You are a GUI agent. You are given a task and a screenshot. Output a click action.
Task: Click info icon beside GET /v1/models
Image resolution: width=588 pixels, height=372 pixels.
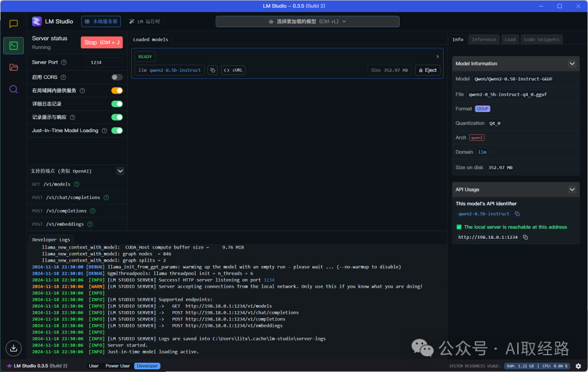click(77, 184)
